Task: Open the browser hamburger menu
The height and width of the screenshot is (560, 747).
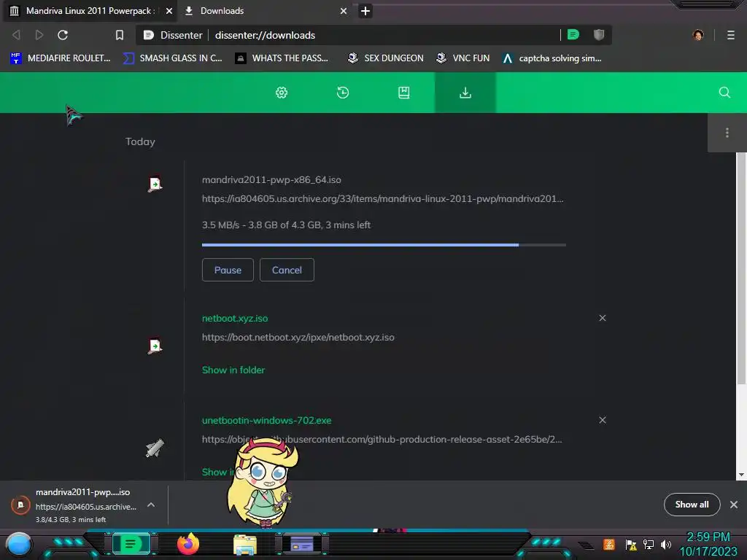Action: pos(731,35)
